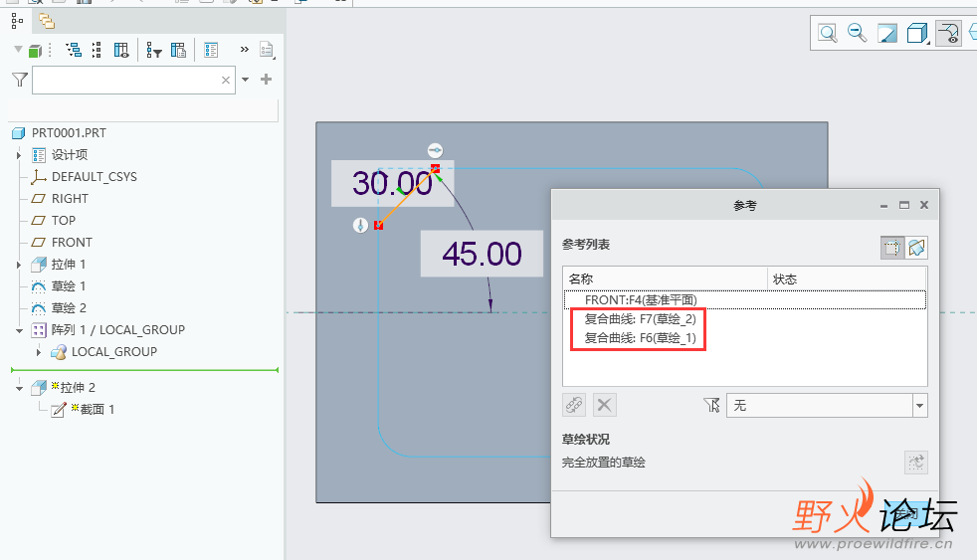977x560 pixels.
Task: Click the 名称 column header
Action: [x=665, y=280]
